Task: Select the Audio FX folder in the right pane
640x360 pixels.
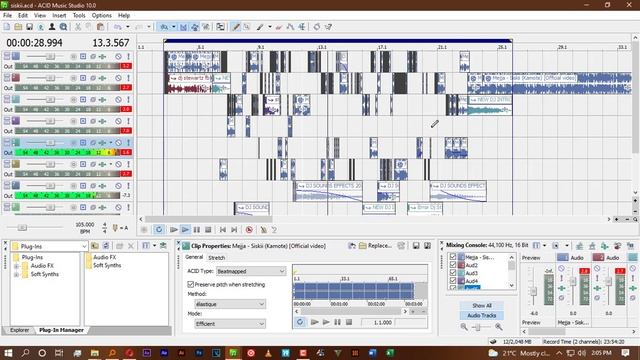Action: (x=101, y=257)
